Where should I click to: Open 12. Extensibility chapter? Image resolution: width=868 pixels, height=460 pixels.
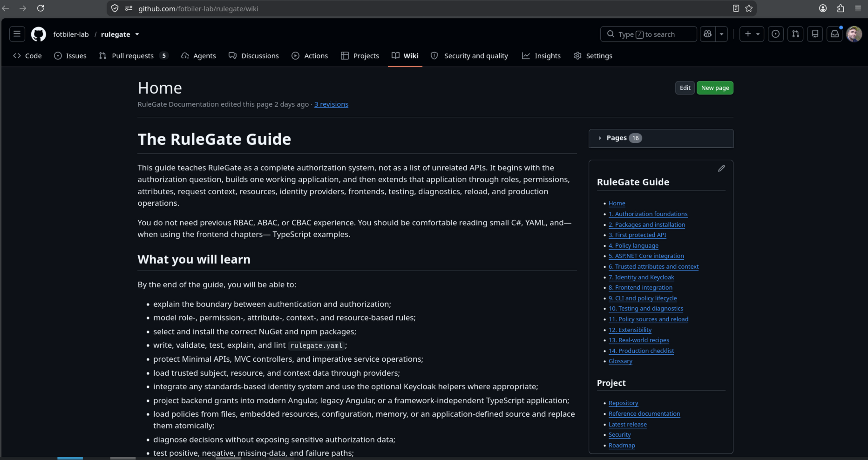click(x=631, y=330)
